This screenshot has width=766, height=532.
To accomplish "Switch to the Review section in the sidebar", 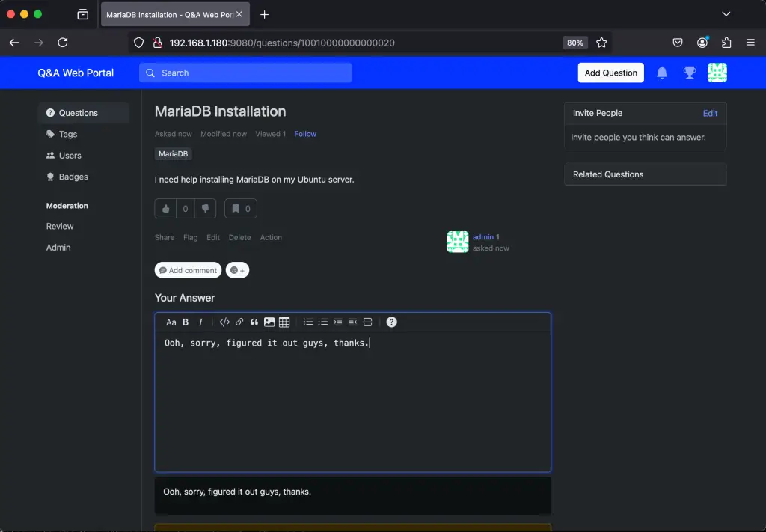I will 58,226.
